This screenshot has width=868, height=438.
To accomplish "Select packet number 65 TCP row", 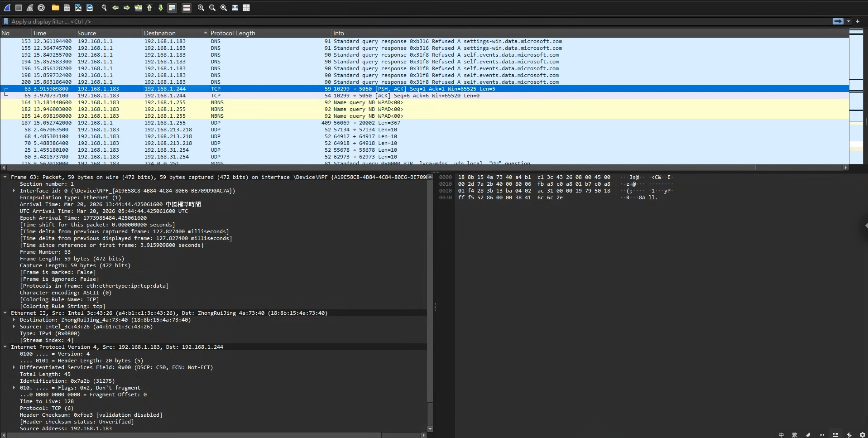I will point(424,96).
